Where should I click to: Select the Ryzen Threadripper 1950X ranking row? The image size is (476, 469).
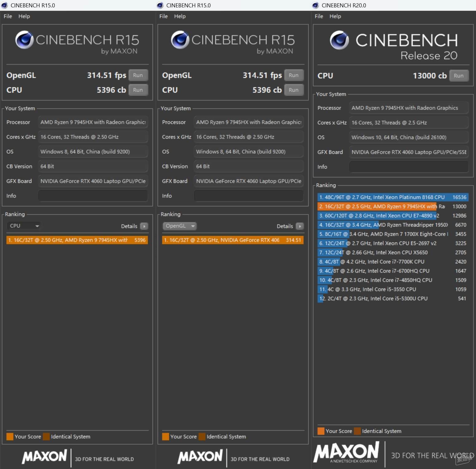tap(393, 225)
